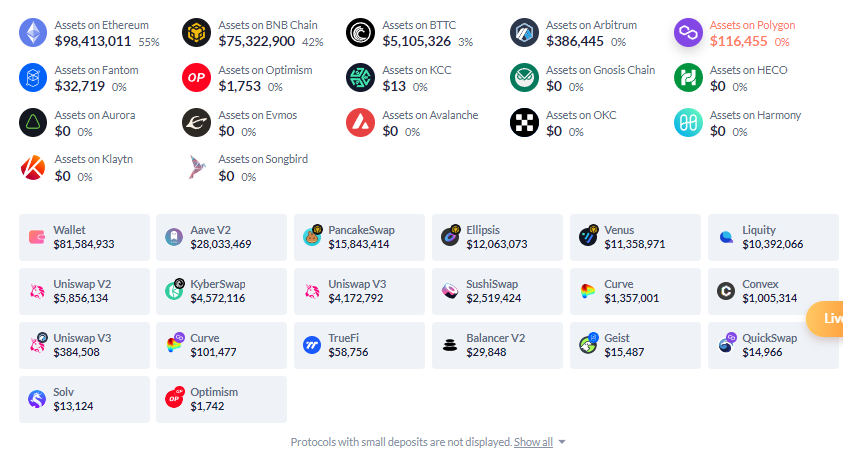Click the Klaytn chain icon
This screenshot has width=843, height=459.
tap(33, 167)
